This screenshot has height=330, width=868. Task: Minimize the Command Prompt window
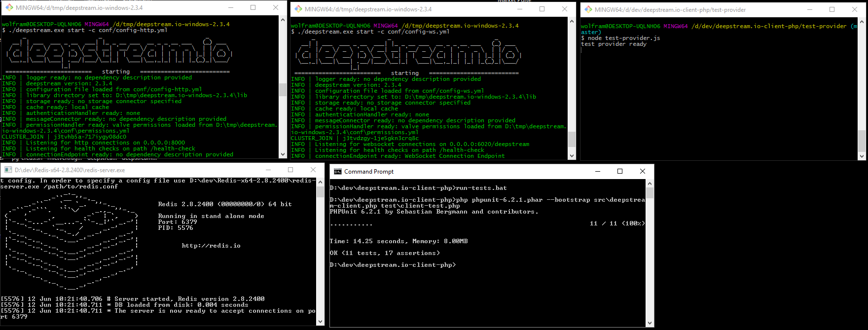598,172
